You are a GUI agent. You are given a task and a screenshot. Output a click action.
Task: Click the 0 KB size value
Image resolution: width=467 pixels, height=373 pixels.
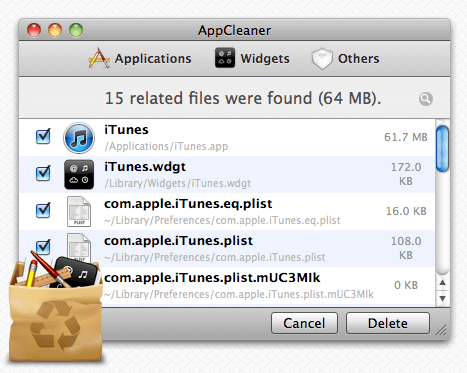406,285
